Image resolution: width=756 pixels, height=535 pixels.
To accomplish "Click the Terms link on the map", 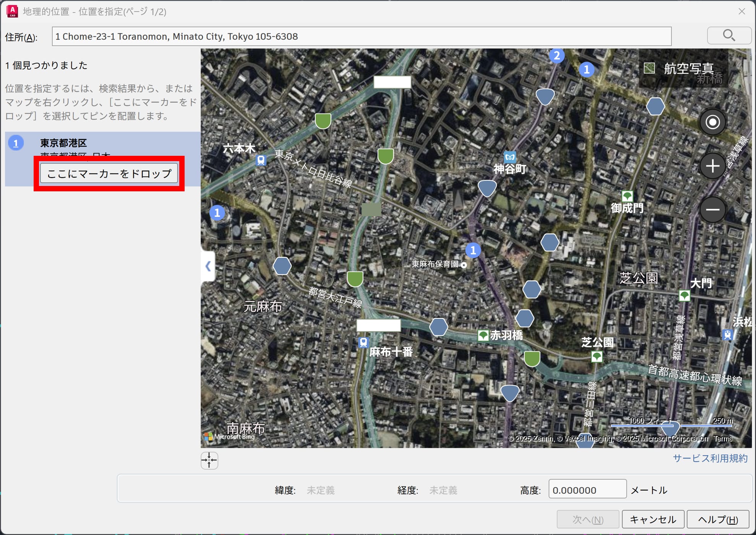I will coord(722,438).
